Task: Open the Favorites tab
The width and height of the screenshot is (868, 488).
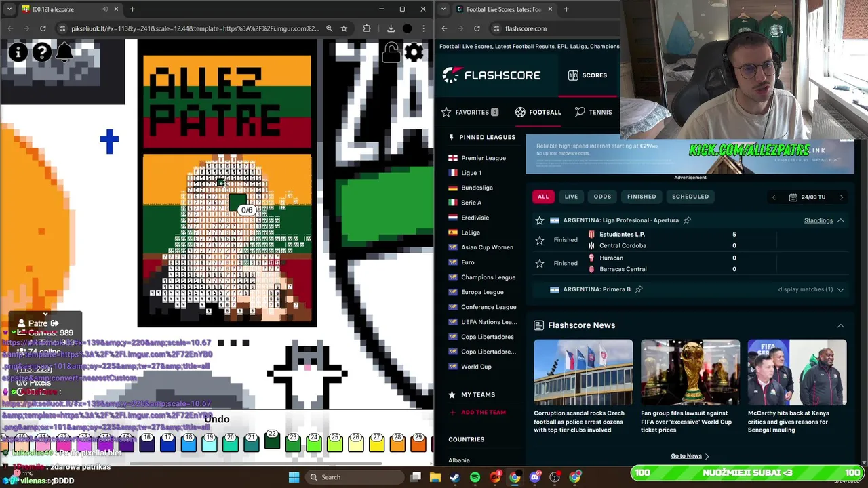Action: [470, 112]
